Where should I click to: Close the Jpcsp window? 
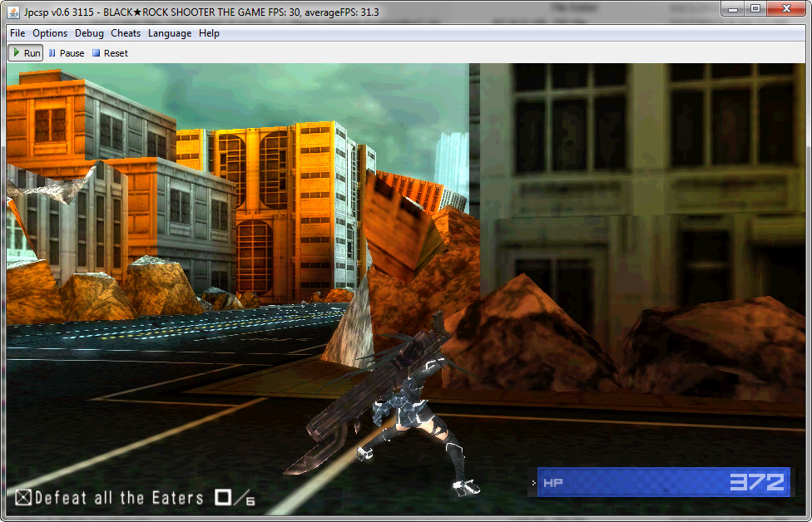(786, 9)
